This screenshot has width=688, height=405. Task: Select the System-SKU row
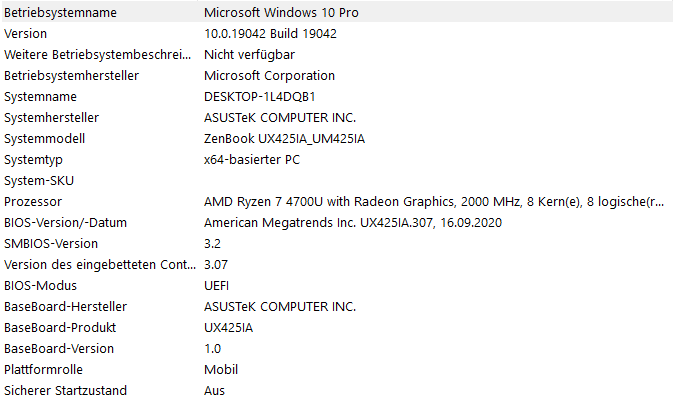point(337,181)
